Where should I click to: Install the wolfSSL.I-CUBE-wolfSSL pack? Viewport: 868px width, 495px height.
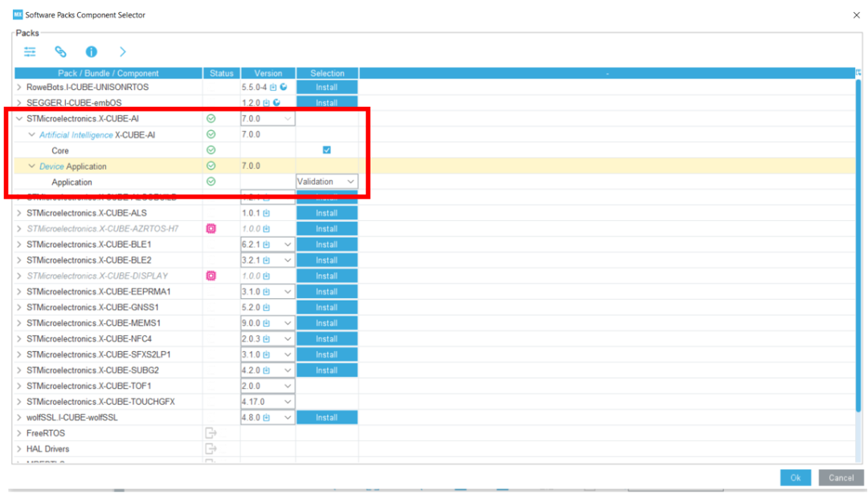[x=326, y=418]
